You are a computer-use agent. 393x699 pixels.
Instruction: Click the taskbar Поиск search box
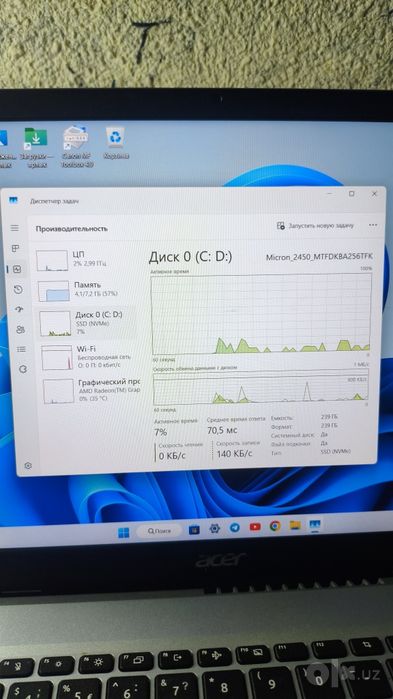click(159, 531)
